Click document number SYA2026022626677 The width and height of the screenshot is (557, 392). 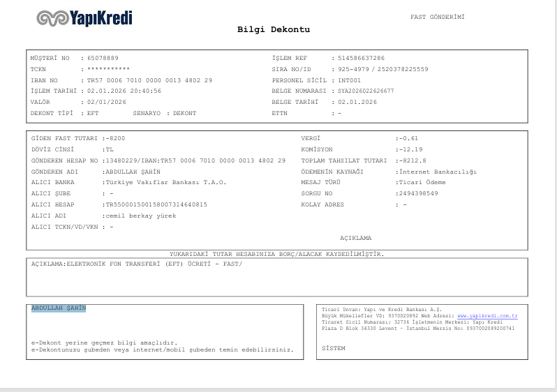coord(366,91)
